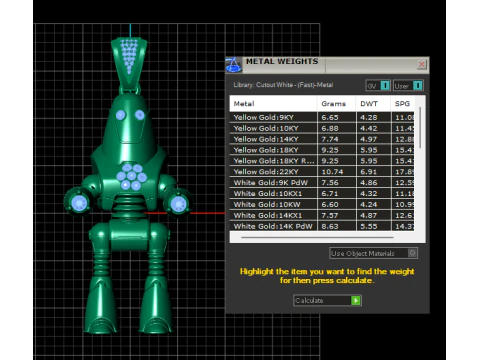Click the Calculate button
The height and width of the screenshot is (360, 480).
327,300
